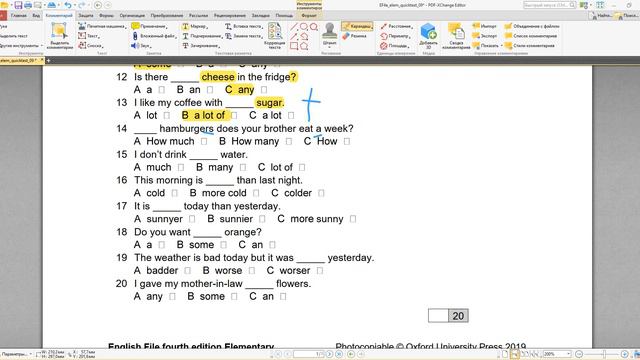This screenshot has width=640, height=360.
Task: Click Добавить 3D button
Action: coord(429,36)
